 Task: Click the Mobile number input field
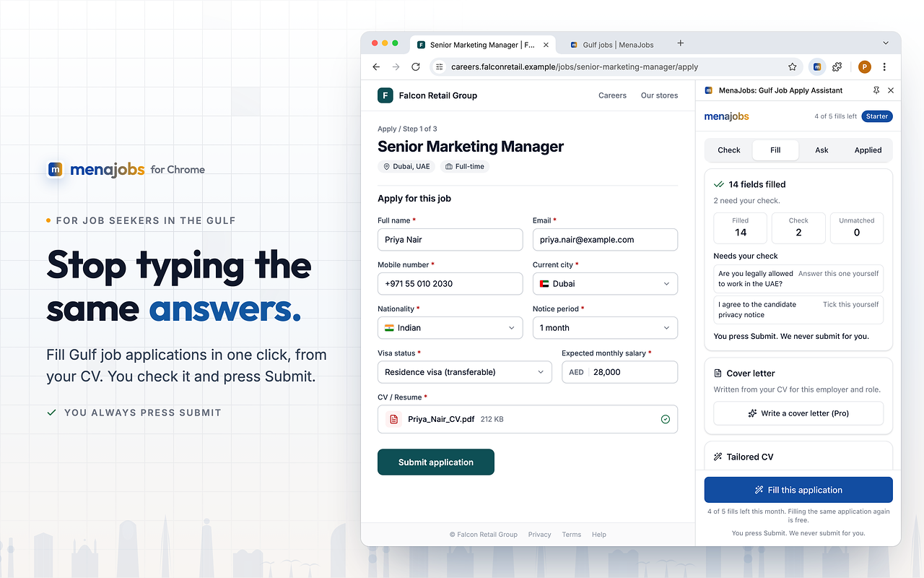pos(450,284)
